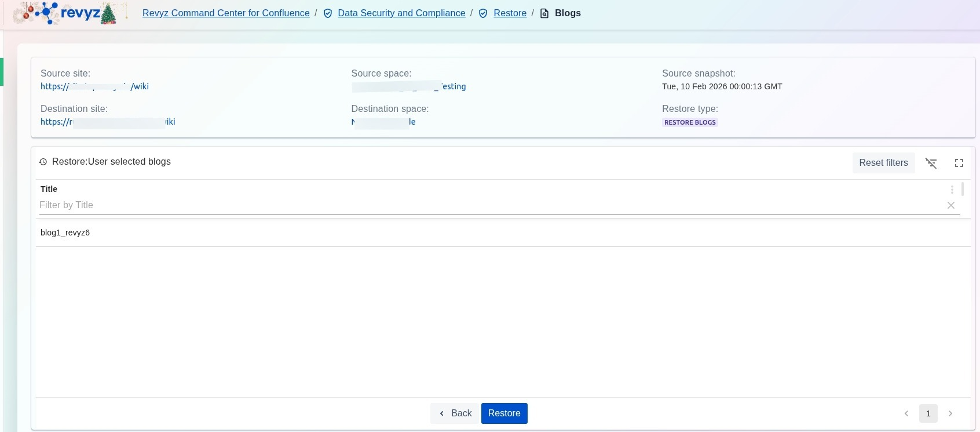
Task: Navigate to Data Security and Compliance breadcrumb
Action: tap(401, 13)
